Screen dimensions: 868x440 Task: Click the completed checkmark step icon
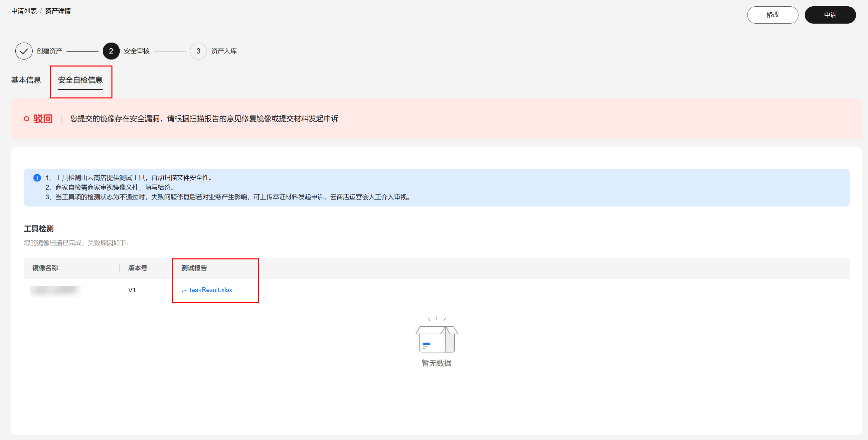pyautogui.click(x=24, y=51)
